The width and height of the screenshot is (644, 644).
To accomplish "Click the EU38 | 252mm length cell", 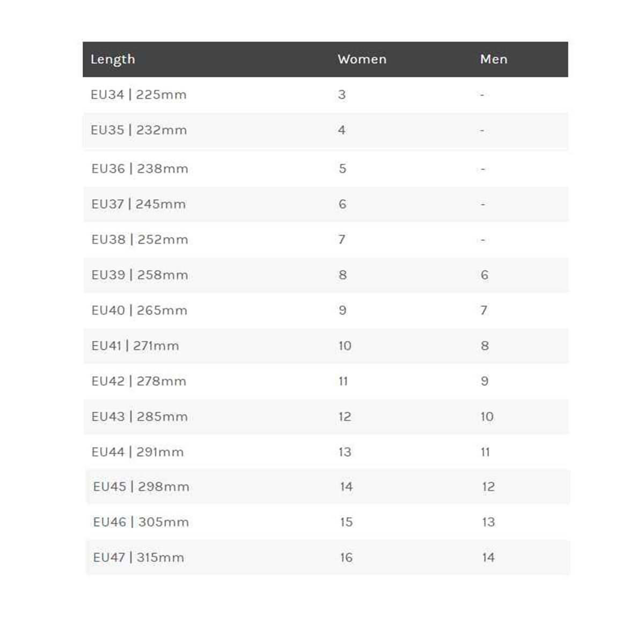I will pos(140,240).
